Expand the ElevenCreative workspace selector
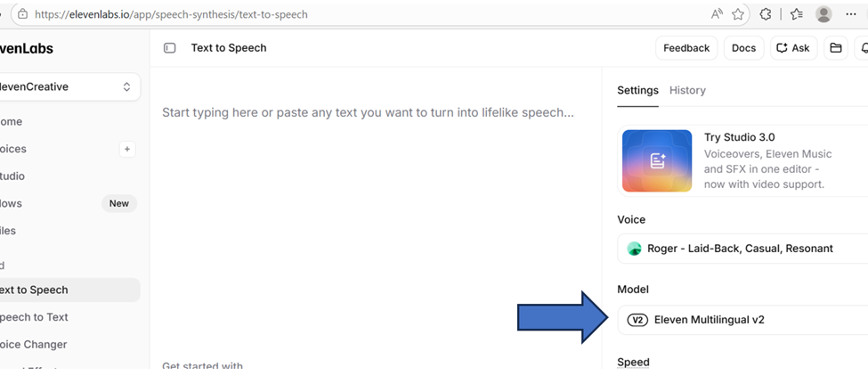Viewport: 868px width, 384px height. pos(68,87)
